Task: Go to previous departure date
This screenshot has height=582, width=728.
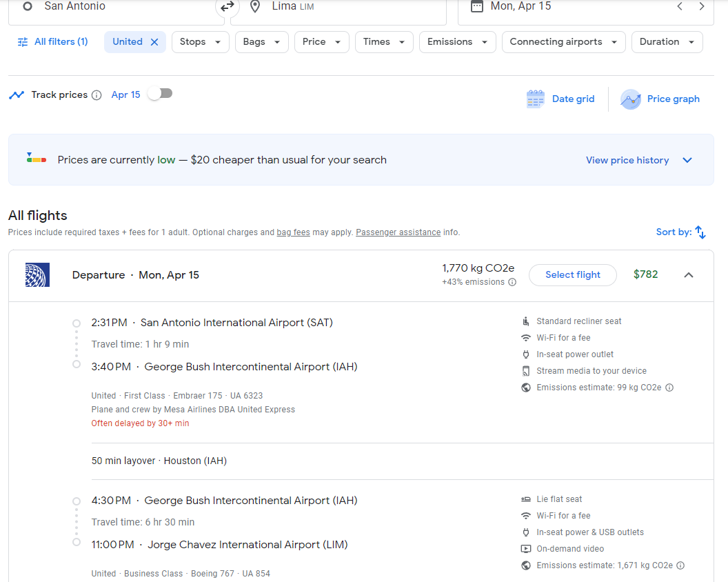Action: [680, 7]
